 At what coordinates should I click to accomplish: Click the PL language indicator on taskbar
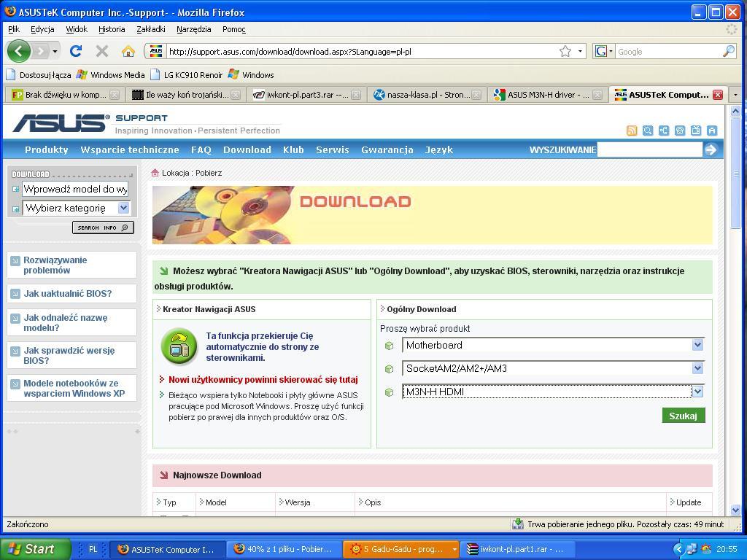(x=93, y=549)
